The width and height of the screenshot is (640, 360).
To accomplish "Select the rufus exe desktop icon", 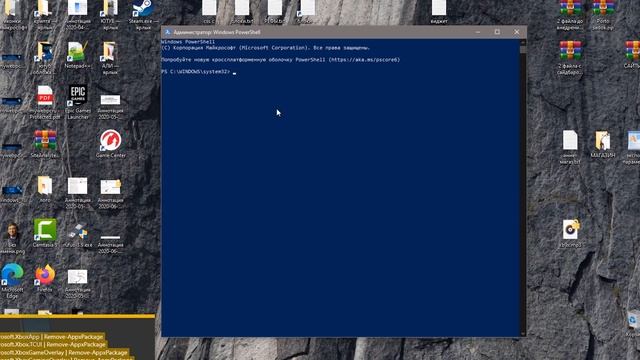I will [78, 232].
